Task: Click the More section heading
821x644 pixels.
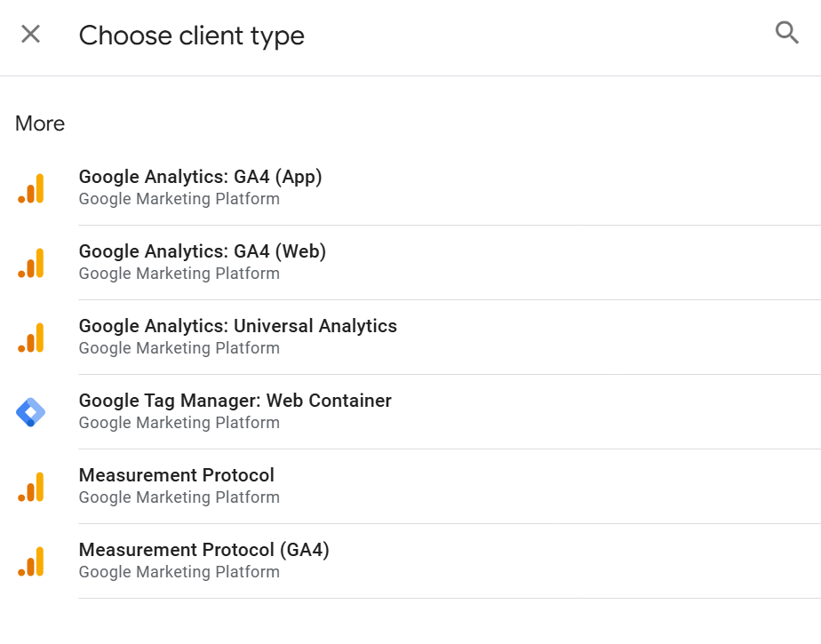Action: coord(40,123)
